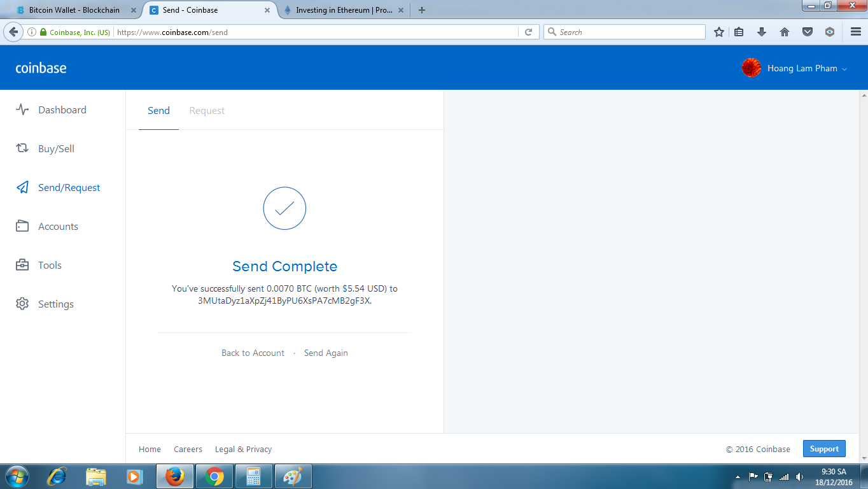Screen dimensions: 868x489
Task: Click the Buy/Sell arrows icon
Action: (x=22, y=148)
